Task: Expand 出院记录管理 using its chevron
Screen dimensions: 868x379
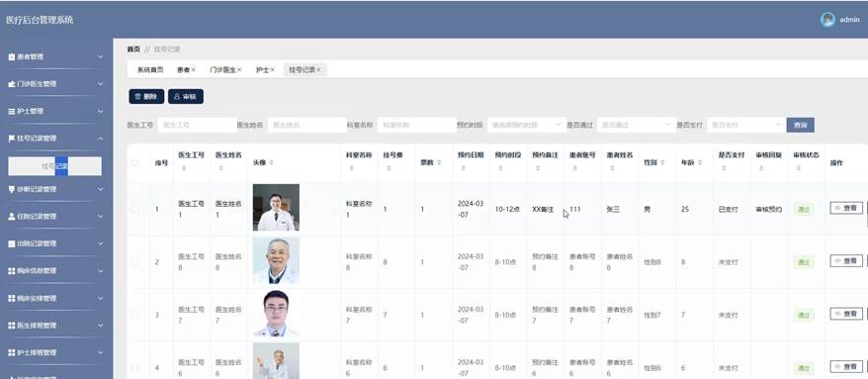Action: point(100,243)
